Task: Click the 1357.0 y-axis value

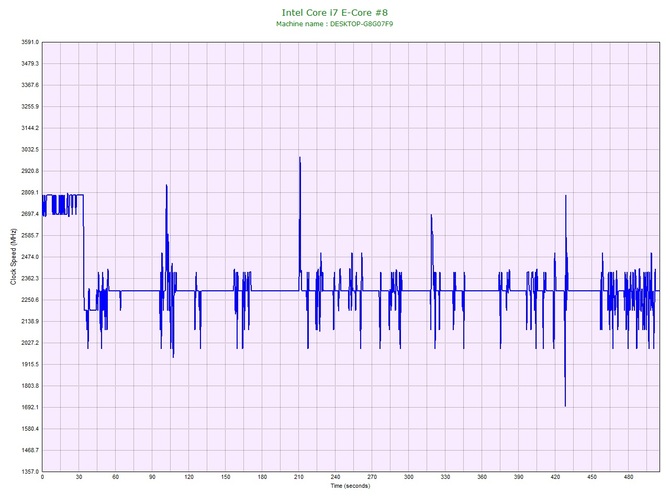Action: pos(30,471)
